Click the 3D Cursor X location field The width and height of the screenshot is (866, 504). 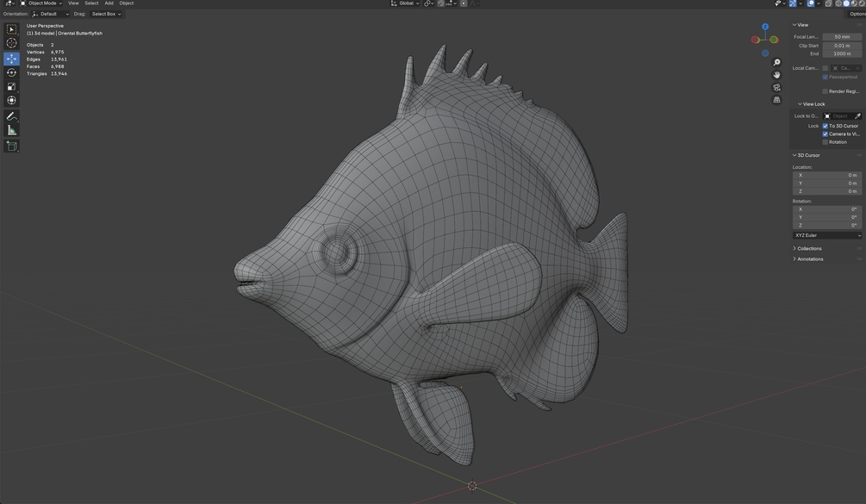(x=826, y=175)
